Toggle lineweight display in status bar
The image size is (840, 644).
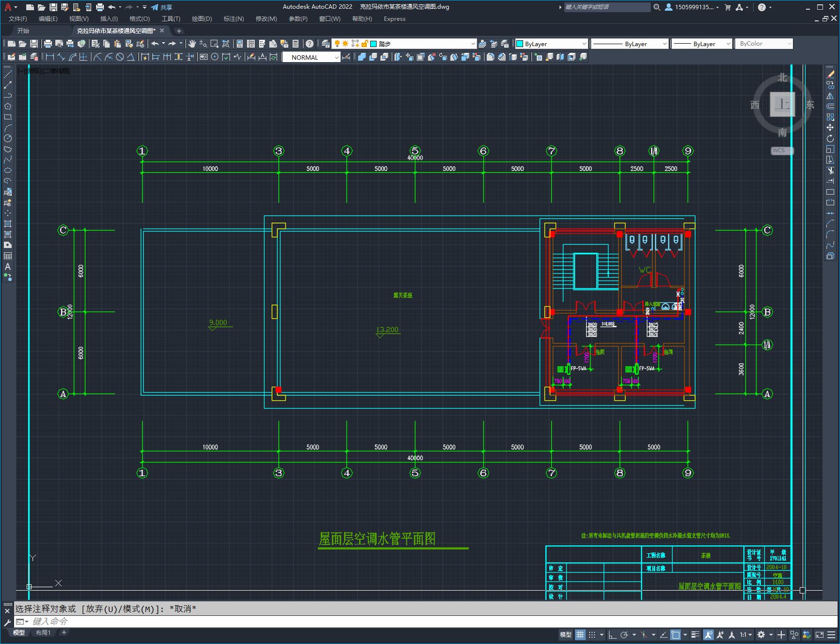click(695, 635)
